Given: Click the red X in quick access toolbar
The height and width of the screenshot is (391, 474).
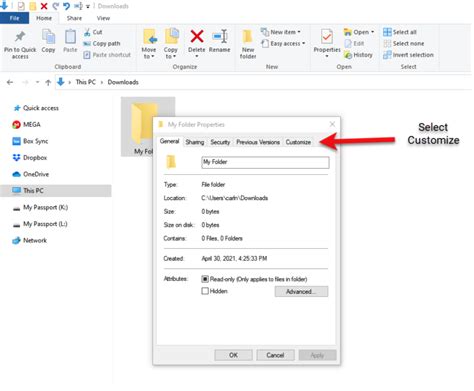Looking at the screenshot, I should (44, 6).
